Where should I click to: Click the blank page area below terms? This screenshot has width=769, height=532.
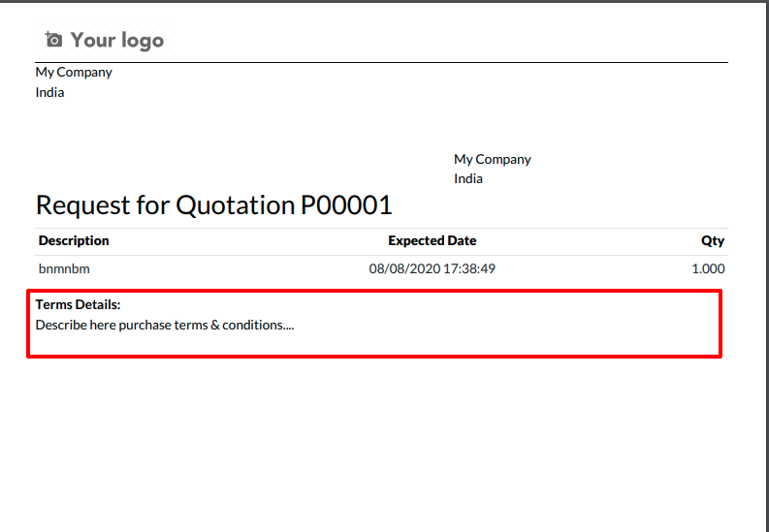click(x=382, y=441)
